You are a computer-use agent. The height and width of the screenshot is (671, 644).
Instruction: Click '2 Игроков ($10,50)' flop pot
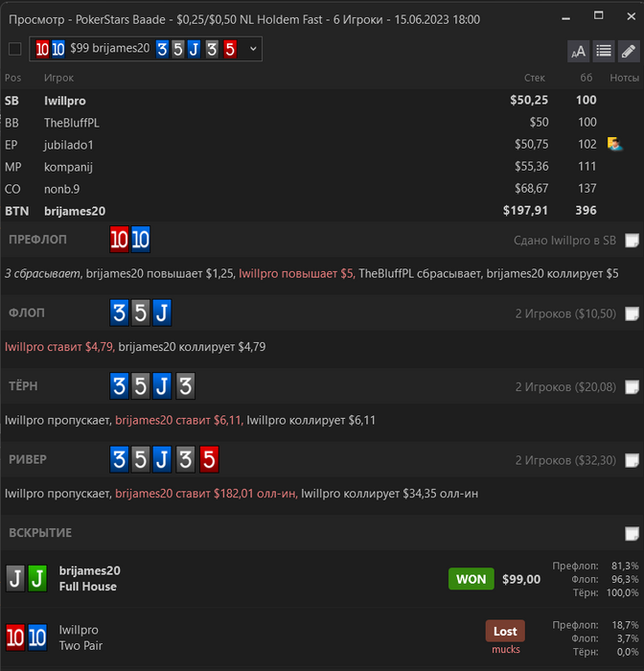[565, 313]
